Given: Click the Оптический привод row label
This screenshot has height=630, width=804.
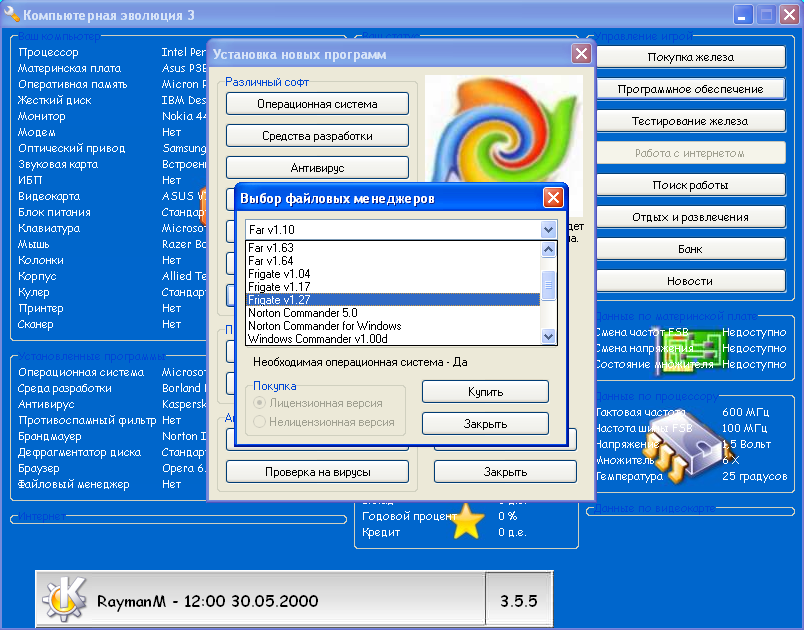Looking at the screenshot, I should 71,148.
